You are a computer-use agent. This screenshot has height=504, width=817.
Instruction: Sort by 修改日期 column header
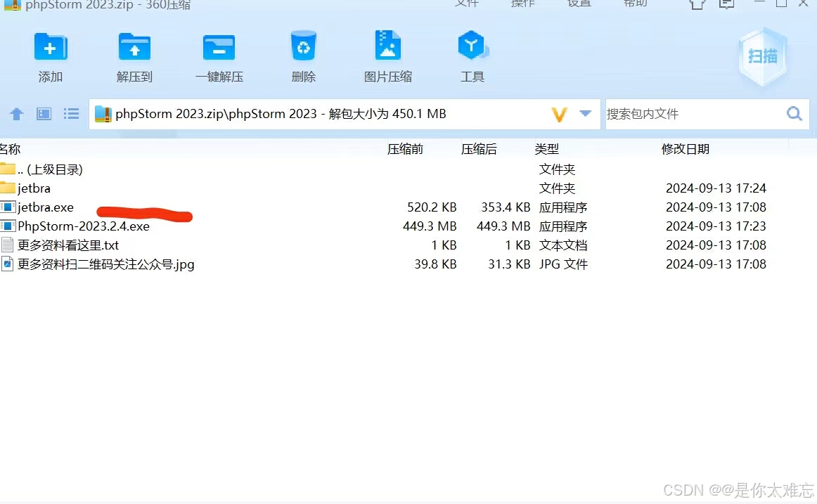coord(686,149)
